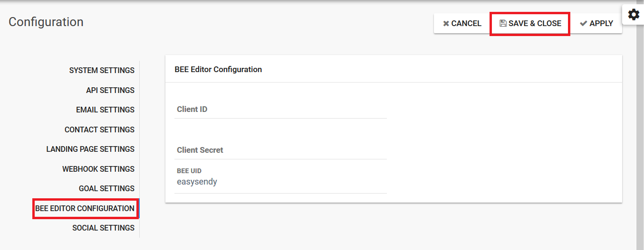This screenshot has width=644, height=250.
Task: Save and close the configuration
Action: (x=530, y=23)
